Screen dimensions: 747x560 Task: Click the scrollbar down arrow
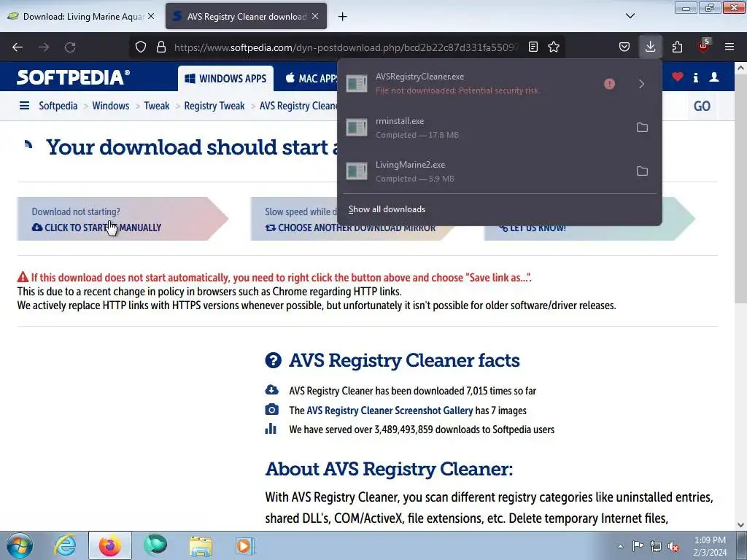tap(740, 525)
